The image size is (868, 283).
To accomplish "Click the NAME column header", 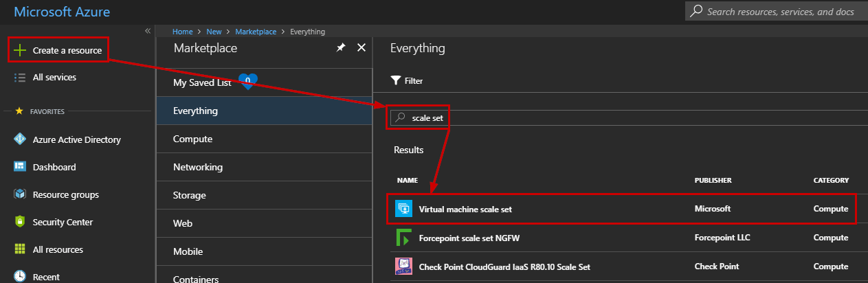I will point(408,181).
